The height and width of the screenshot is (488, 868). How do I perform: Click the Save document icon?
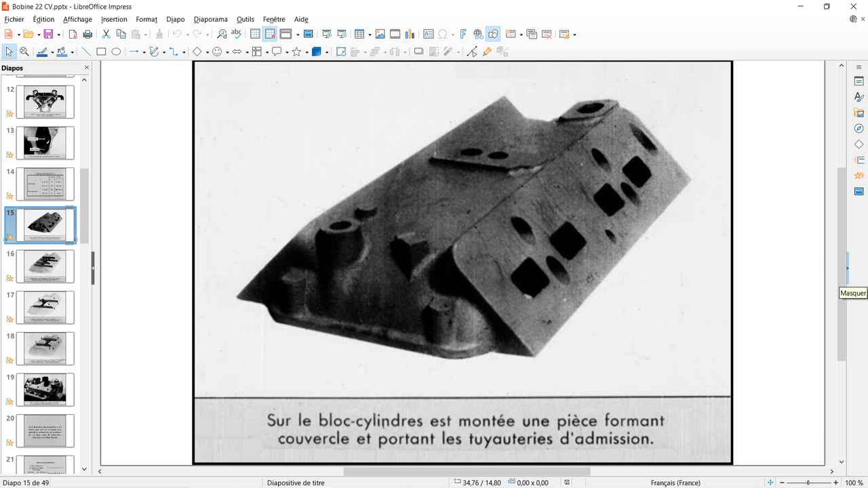pos(48,34)
